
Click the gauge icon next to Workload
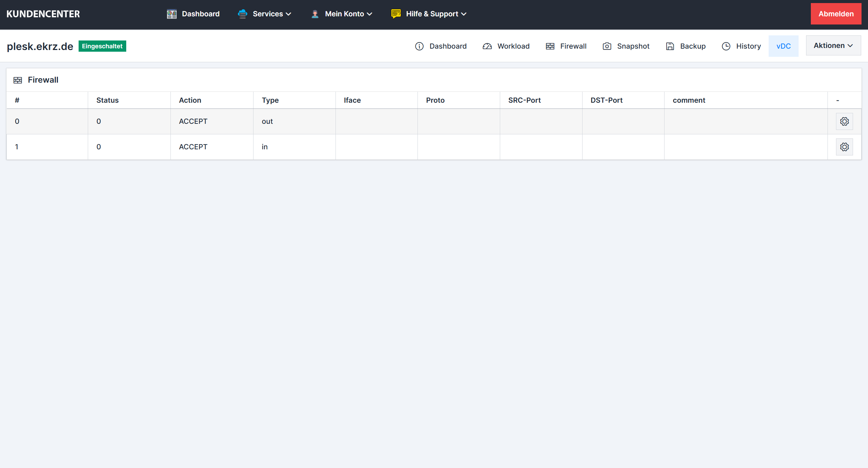click(x=487, y=46)
